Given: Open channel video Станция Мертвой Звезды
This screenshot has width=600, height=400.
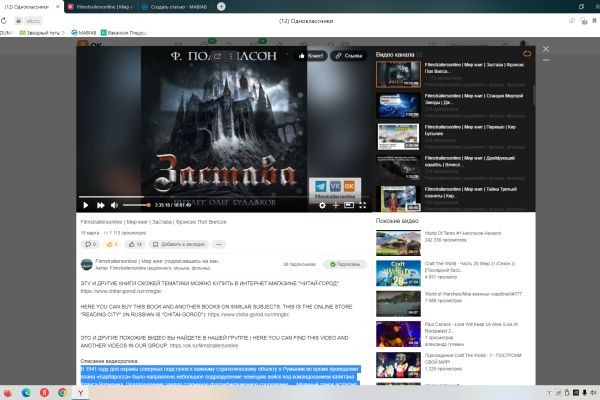Looking at the screenshot, I should [398, 106].
